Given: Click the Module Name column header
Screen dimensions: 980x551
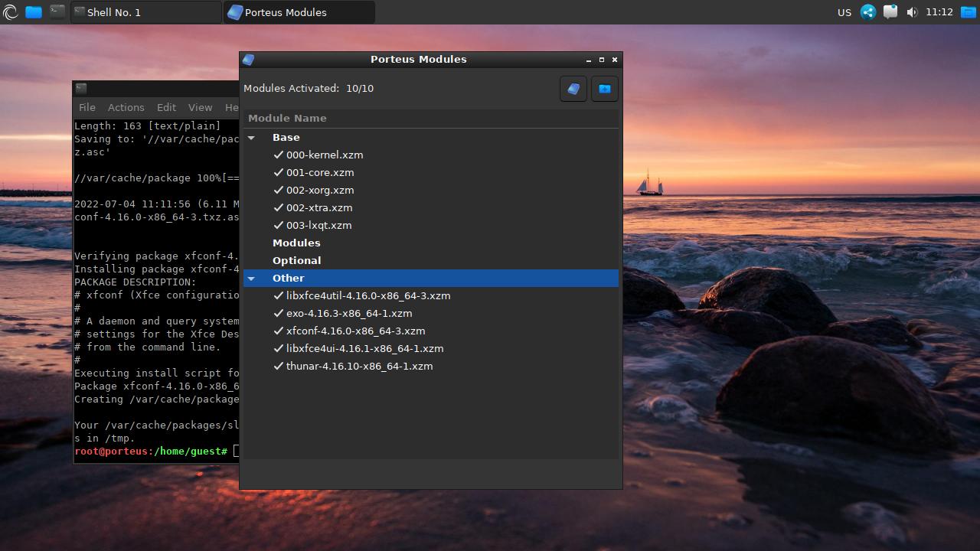Looking at the screenshot, I should 431,118.
